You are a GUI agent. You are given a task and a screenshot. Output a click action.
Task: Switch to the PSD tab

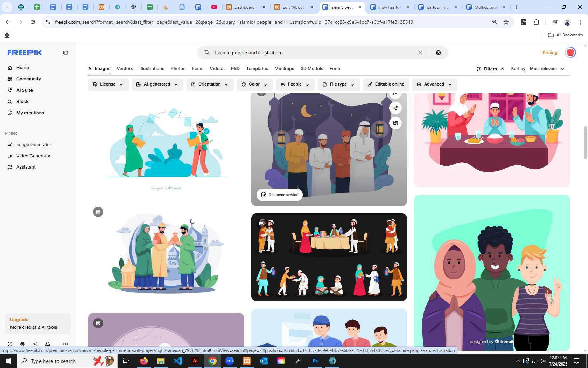(x=235, y=69)
